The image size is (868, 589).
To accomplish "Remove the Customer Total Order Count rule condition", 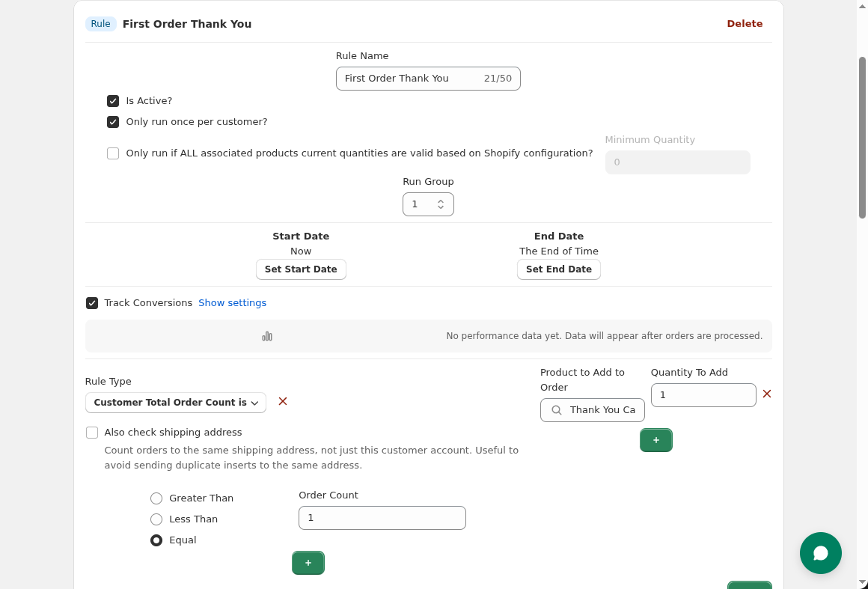I will tap(282, 402).
